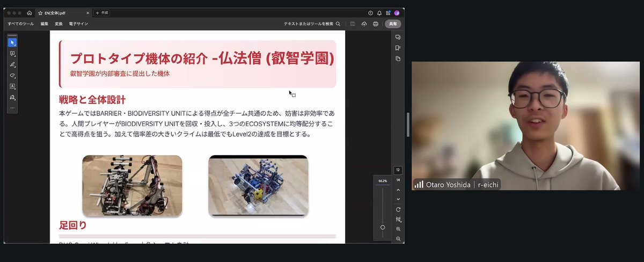Viewport: 644px width, 262px height.
Task: Click current page number 12 box
Action: [x=398, y=170]
